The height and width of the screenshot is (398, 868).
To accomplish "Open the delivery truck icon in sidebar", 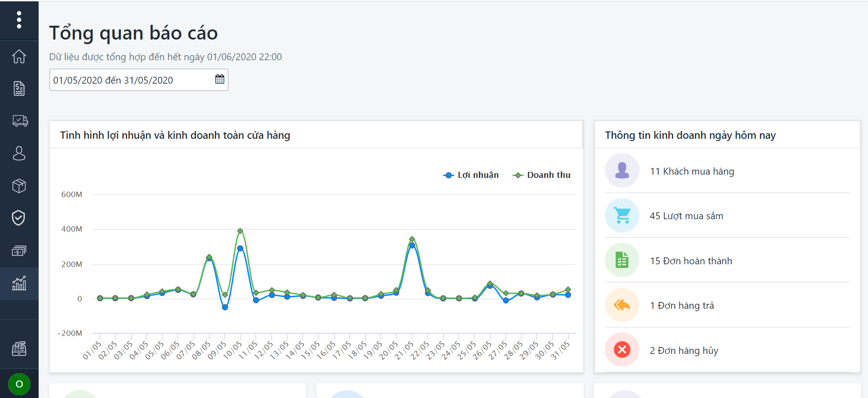I will [20, 121].
